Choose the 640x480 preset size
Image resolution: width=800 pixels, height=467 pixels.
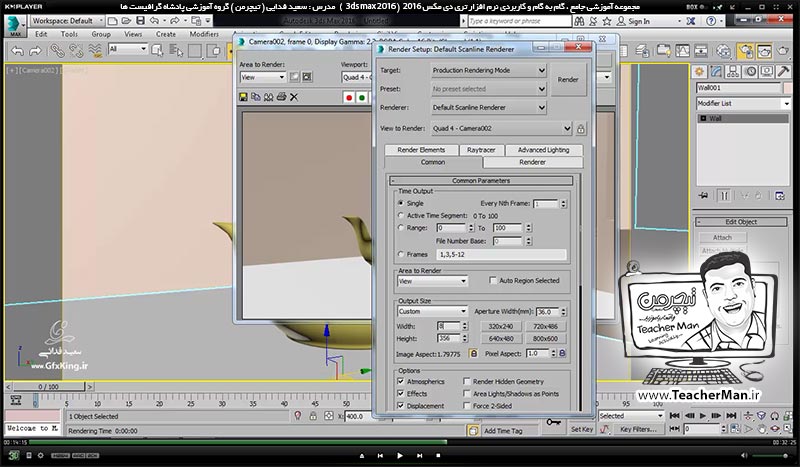501,339
